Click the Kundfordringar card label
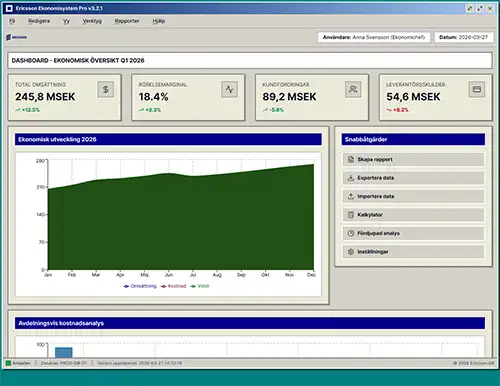Image resolution: width=500 pixels, height=386 pixels. [x=286, y=85]
